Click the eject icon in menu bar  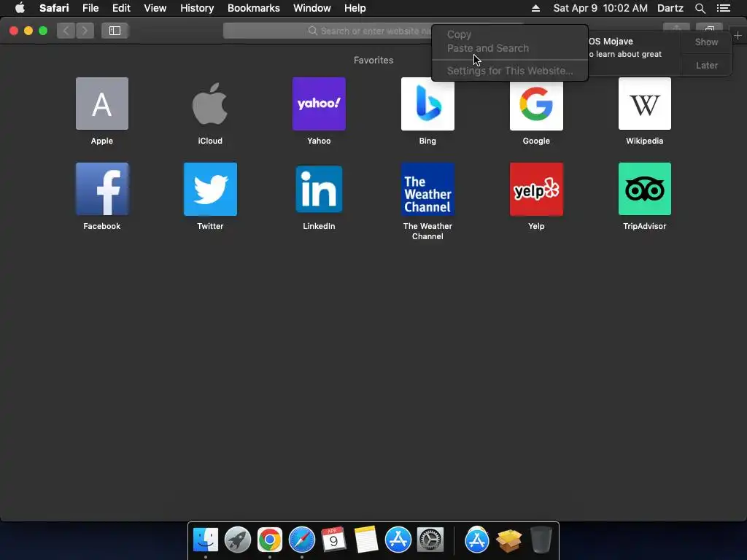(535, 8)
